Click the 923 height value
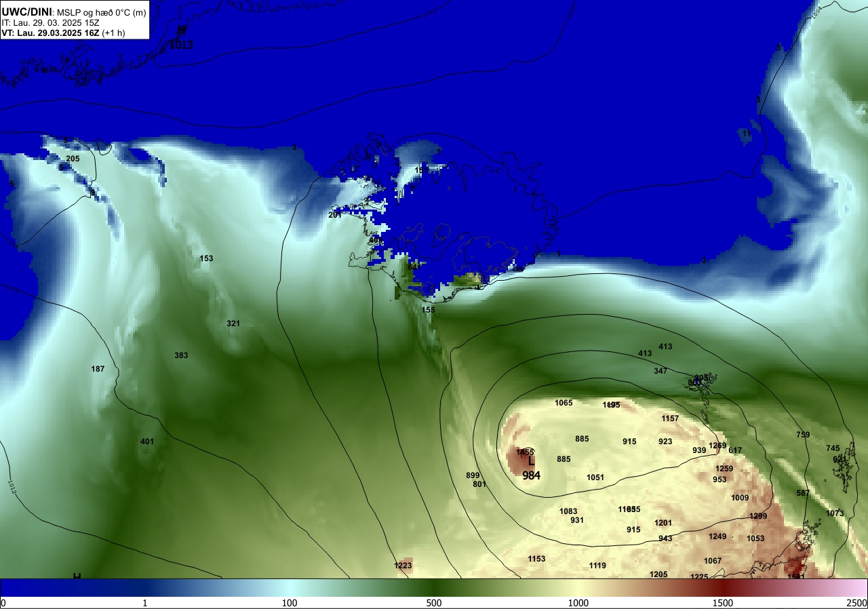868x609 pixels. (x=665, y=441)
